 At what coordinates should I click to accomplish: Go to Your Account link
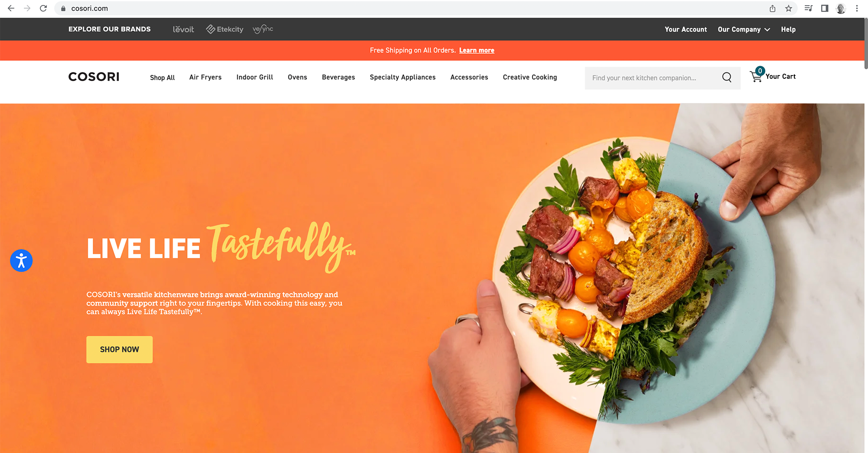click(x=686, y=29)
